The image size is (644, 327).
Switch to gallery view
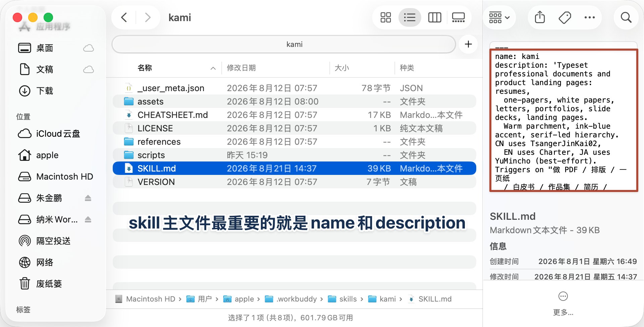tap(458, 17)
